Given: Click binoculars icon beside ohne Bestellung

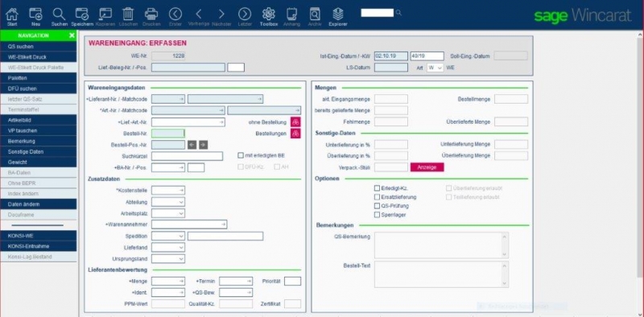Looking at the screenshot, I should pyautogui.click(x=295, y=122).
